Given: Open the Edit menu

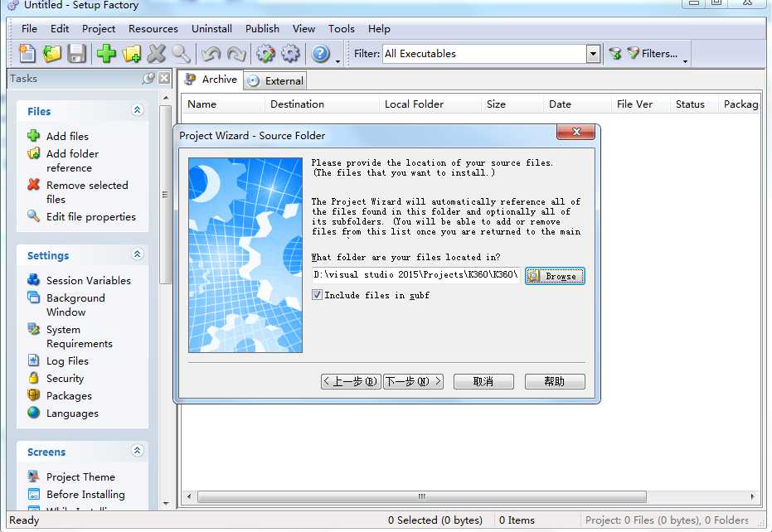Looking at the screenshot, I should (x=60, y=28).
